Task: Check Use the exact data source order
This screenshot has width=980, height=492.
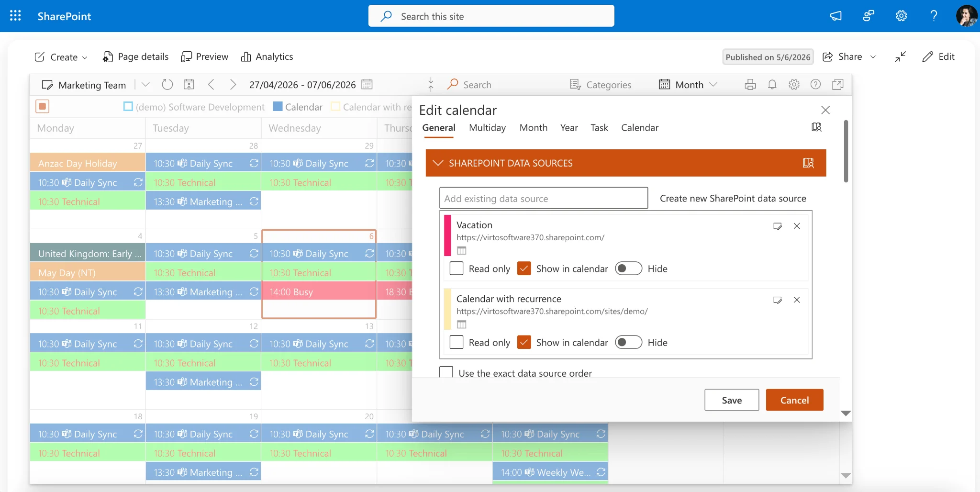Action: point(446,372)
